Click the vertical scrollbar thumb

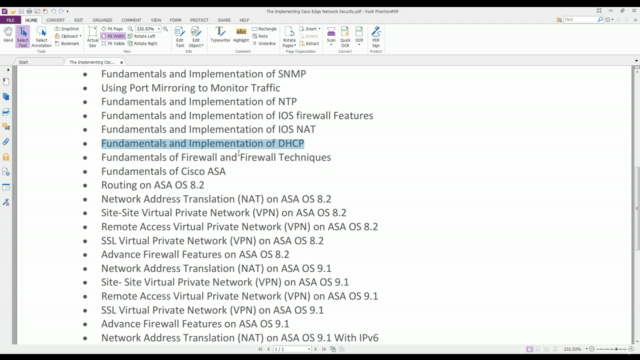tap(637, 208)
